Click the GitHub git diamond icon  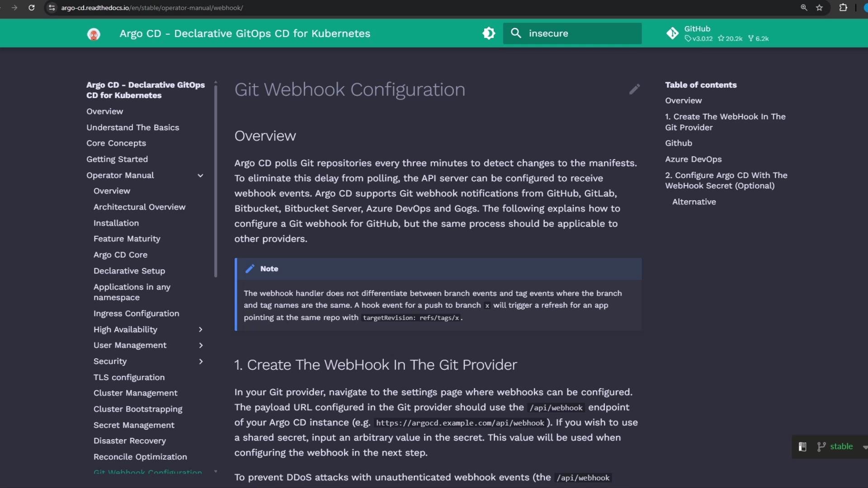pos(672,33)
